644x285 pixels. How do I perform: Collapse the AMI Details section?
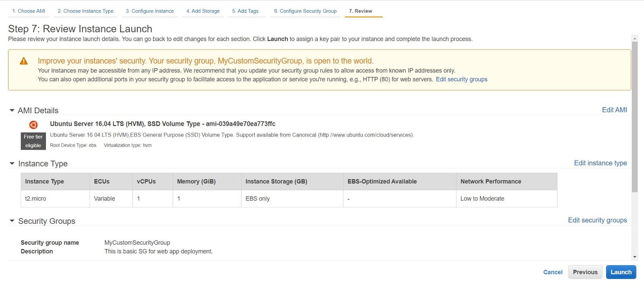tap(12, 110)
